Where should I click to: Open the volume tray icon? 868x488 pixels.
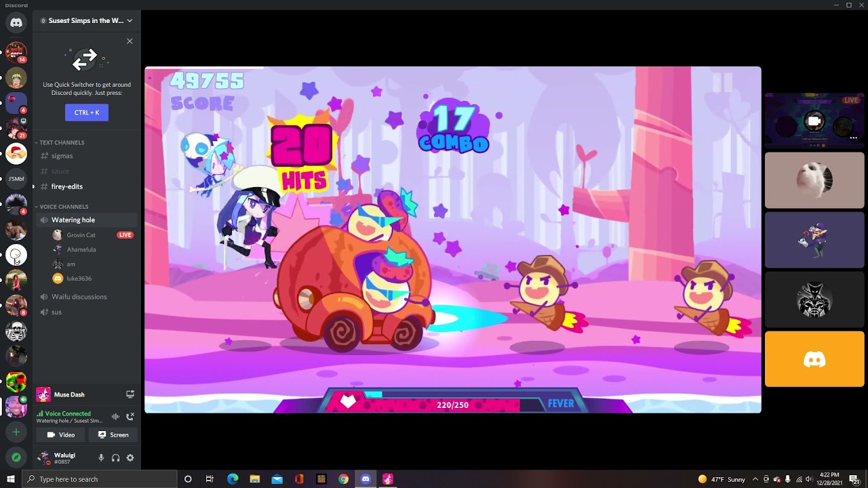pos(809,479)
